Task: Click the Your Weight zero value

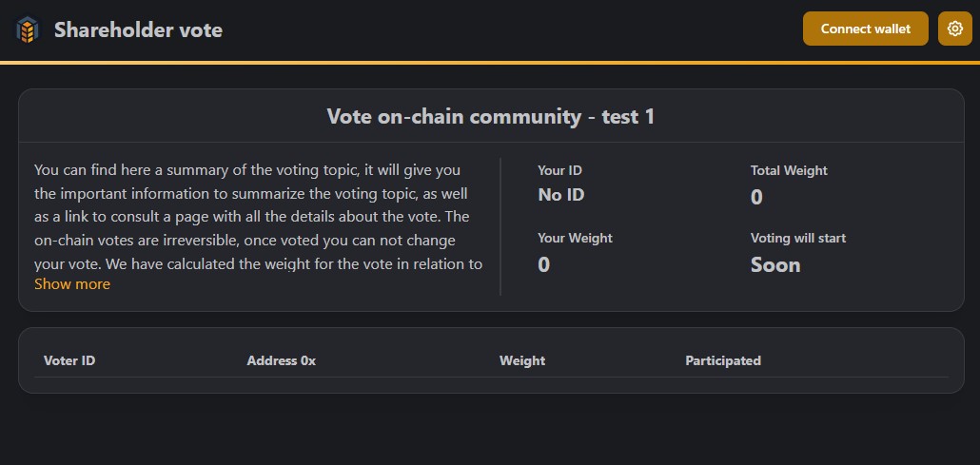Action: [x=543, y=265]
